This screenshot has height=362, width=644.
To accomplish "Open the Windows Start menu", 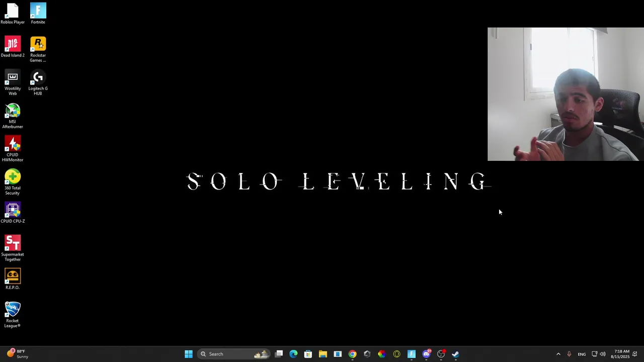I will coord(189,354).
